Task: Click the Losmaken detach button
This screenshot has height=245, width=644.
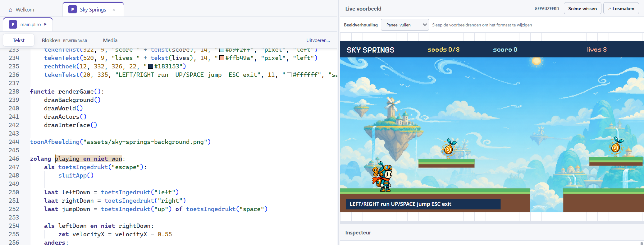Action: coord(621,9)
